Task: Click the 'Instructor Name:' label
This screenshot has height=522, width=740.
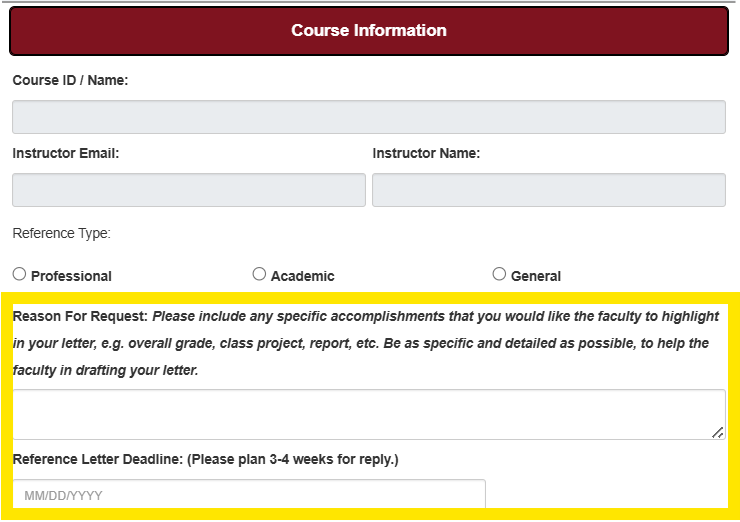Action: coord(426,154)
